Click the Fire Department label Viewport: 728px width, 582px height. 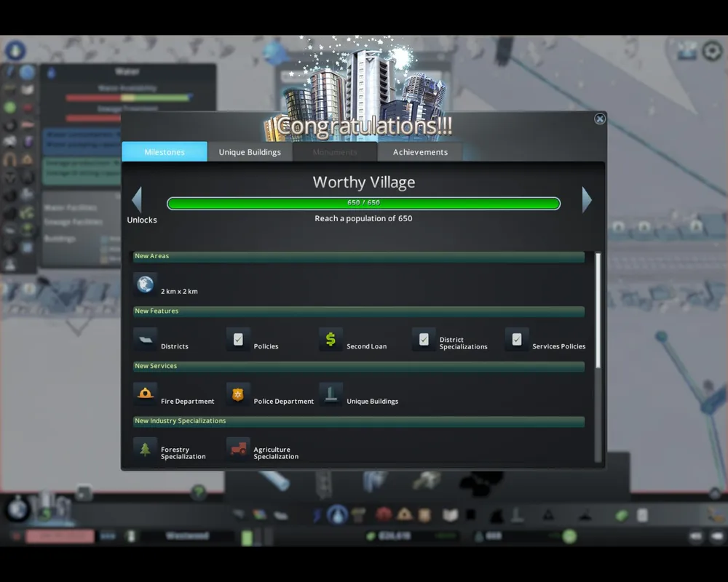tap(188, 401)
